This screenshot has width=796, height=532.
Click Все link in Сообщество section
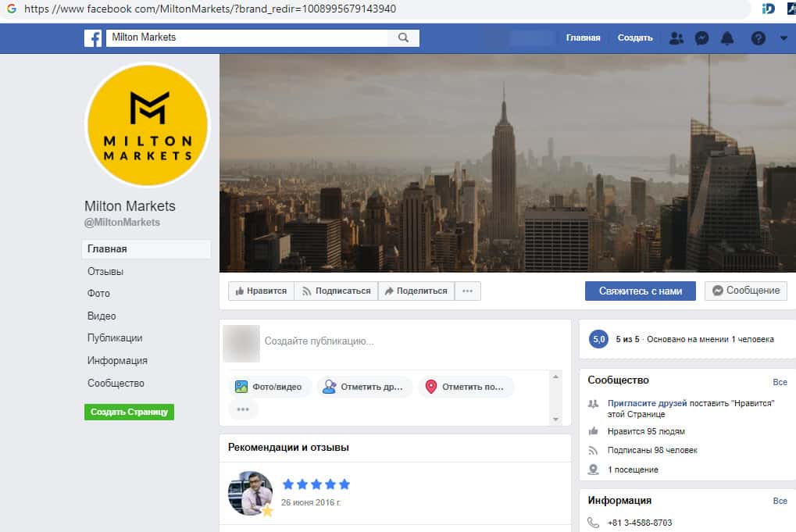[x=780, y=382]
